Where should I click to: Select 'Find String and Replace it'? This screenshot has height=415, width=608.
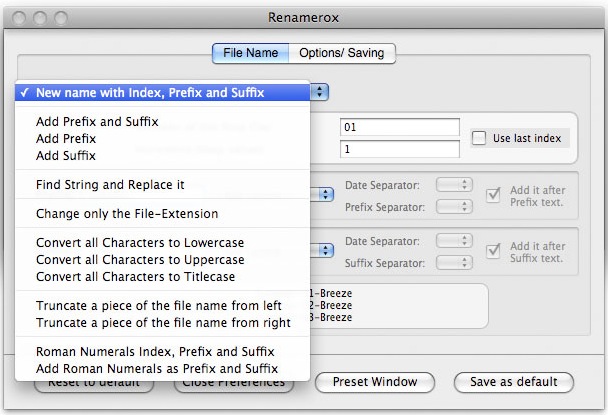[109, 185]
